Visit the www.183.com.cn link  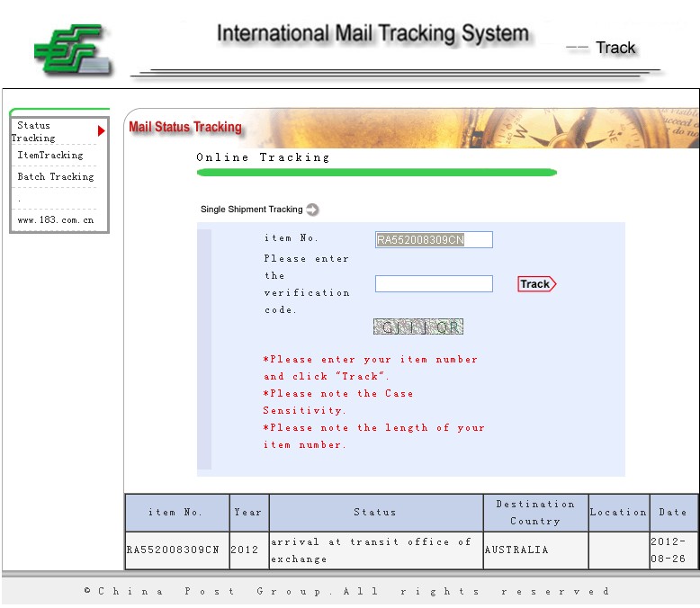[56, 219]
